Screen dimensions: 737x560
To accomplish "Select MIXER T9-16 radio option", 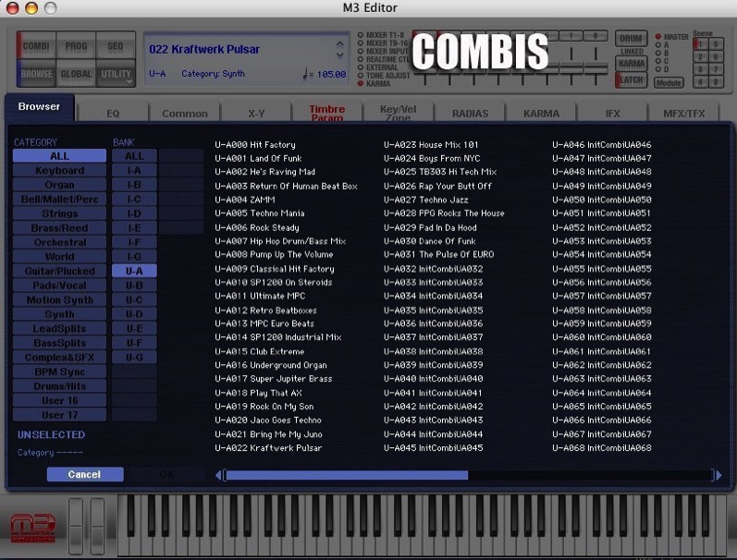I will click(x=361, y=43).
